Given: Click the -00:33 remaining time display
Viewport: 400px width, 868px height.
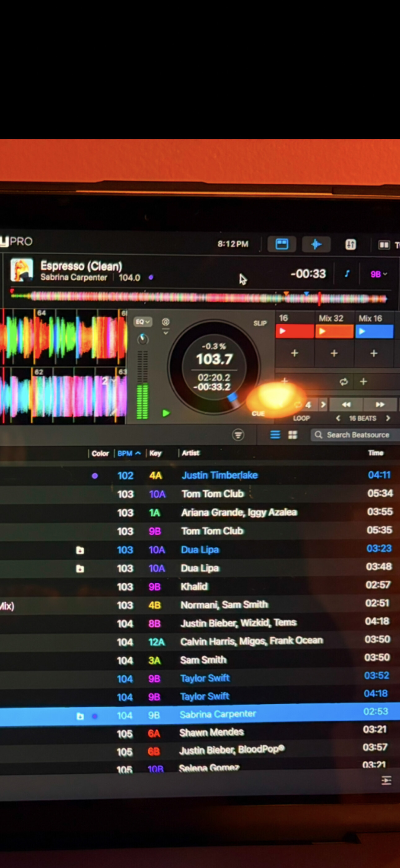Looking at the screenshot, I should pos(308,274).
